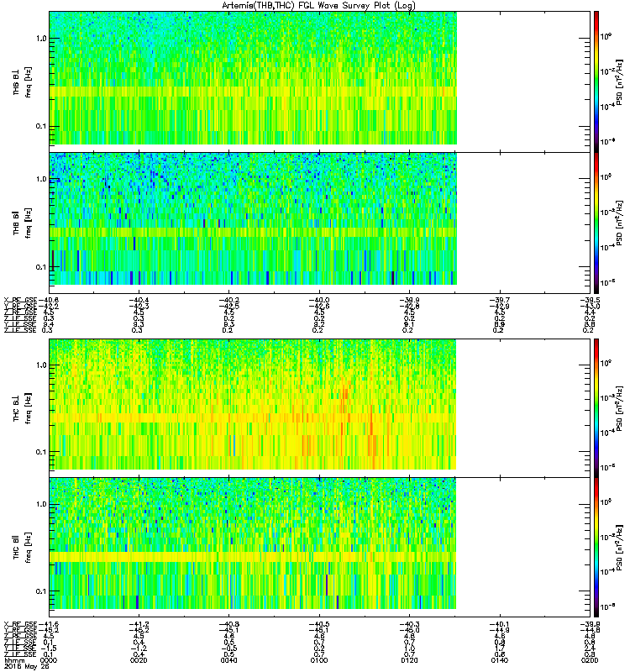This screenshot has width=630, height=672.
Task: Click the THB X_RE_GSE value '-40.2'
Action: [x=229, y=300]
